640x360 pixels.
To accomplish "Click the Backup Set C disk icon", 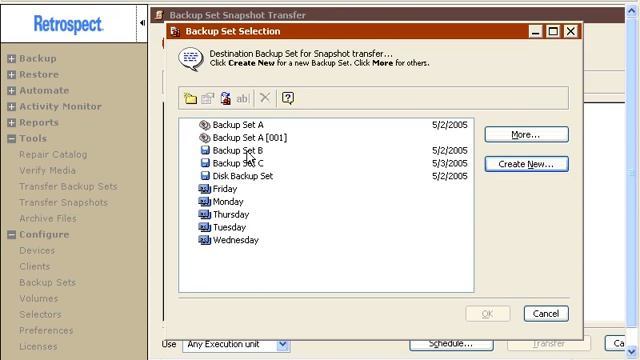I will coord(205,163).
